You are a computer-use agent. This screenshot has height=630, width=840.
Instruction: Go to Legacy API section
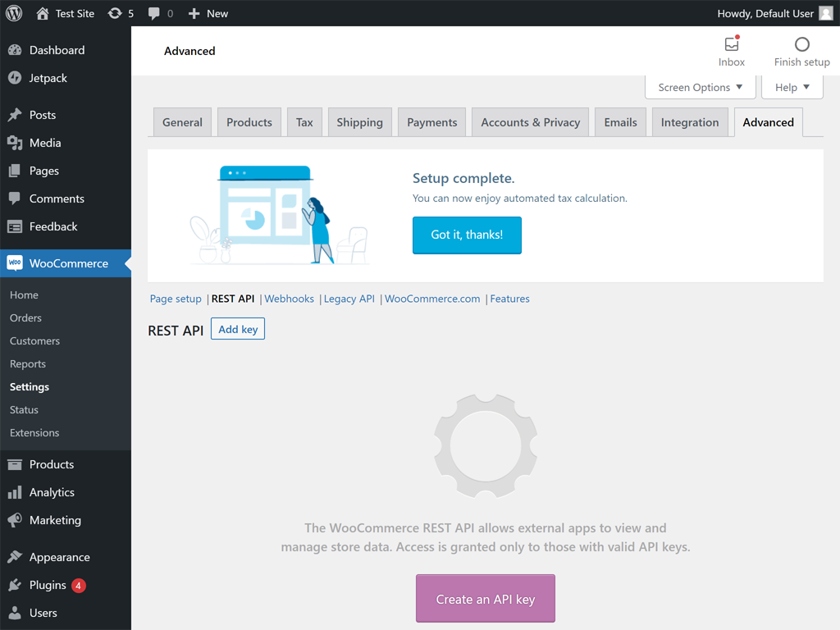pos(349,299)
